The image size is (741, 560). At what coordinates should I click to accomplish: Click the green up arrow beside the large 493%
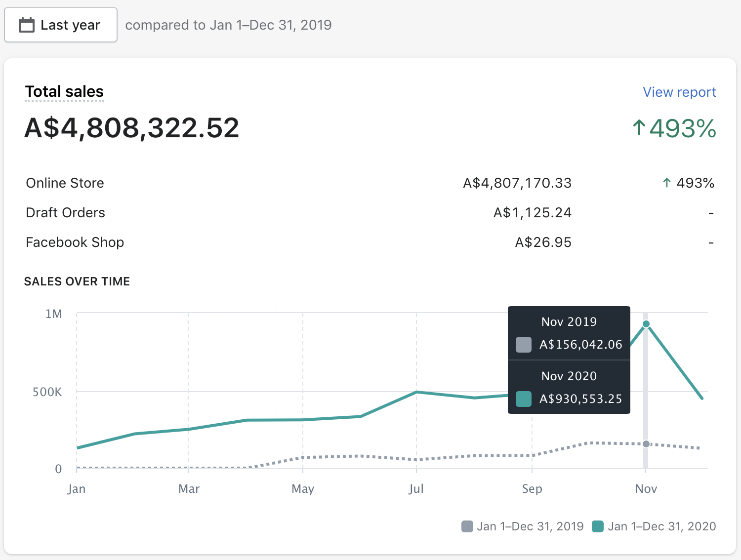coord(639,128)
